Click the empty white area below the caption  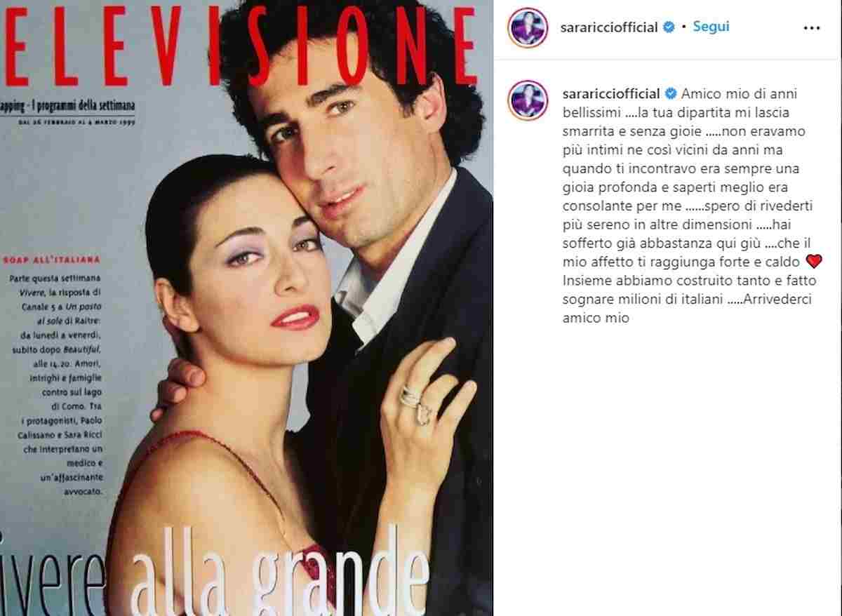pyautogui.click(x=667, y=470)
